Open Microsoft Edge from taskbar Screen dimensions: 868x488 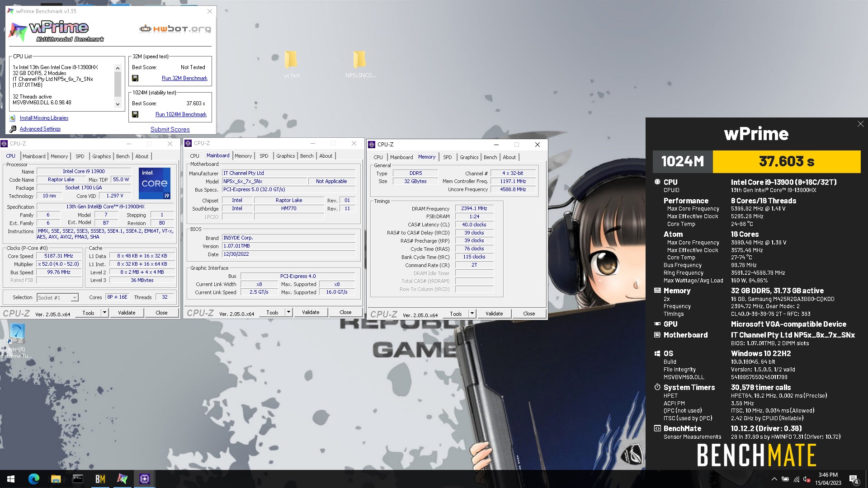point(34,479)
